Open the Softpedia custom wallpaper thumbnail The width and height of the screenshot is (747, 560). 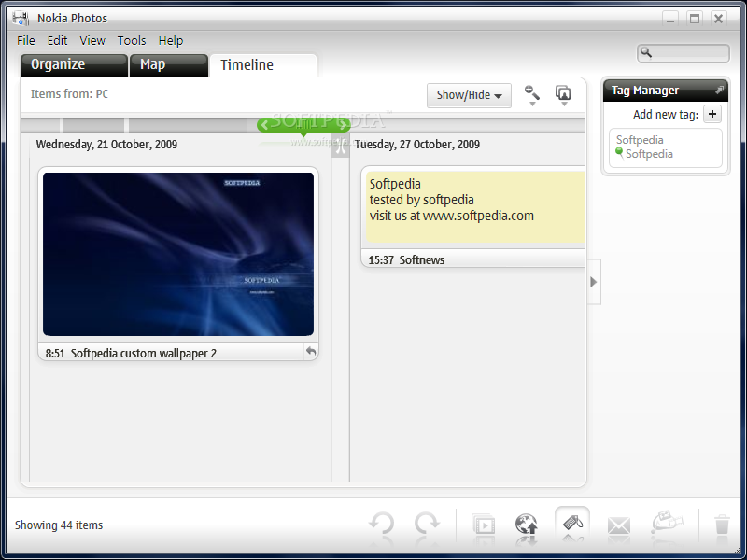point(178,254)
